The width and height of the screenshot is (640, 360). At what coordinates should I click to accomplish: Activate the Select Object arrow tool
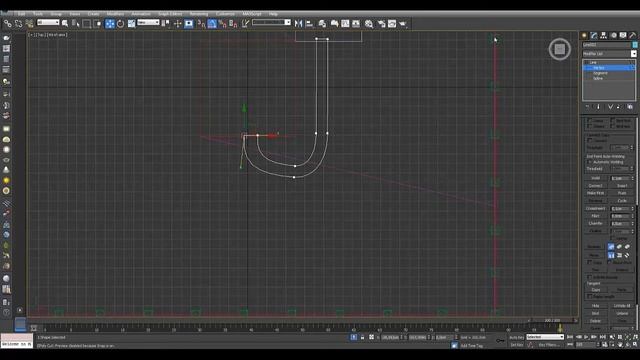point(65,24)
